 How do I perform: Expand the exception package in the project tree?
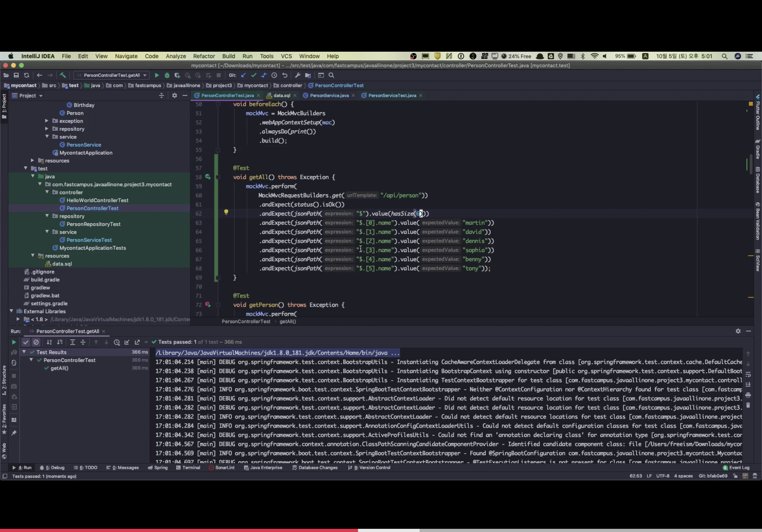(x=47, y=121)
